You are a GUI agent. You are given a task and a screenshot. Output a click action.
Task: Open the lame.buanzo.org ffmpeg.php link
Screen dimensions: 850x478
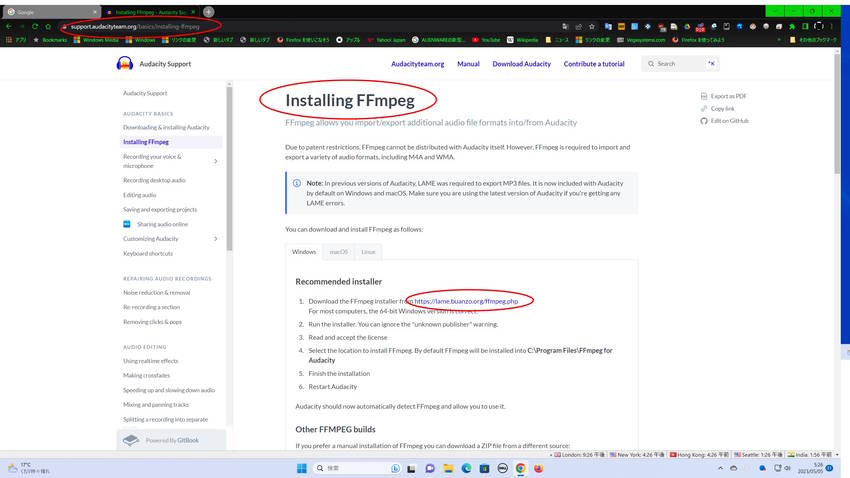click(466, 301)
